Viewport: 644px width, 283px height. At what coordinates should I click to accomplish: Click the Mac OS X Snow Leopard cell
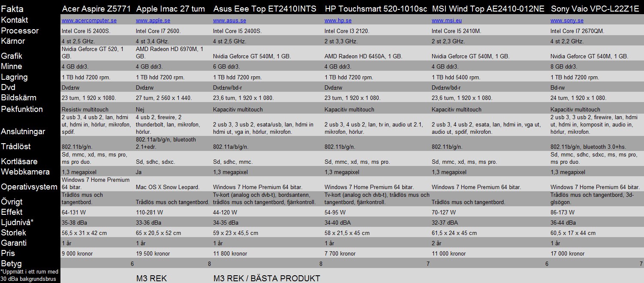(x=168, y=187)
